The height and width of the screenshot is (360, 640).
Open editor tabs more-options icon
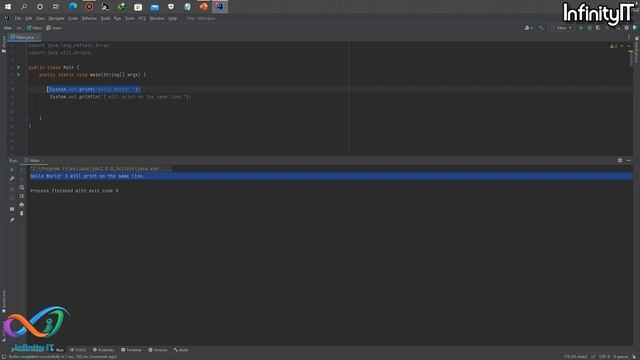(629, 37)
